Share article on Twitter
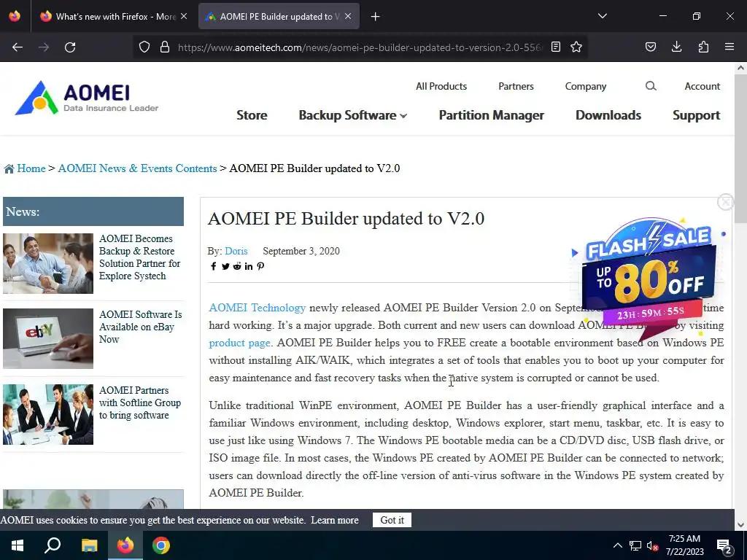747x560 pixels. point(225,266)
